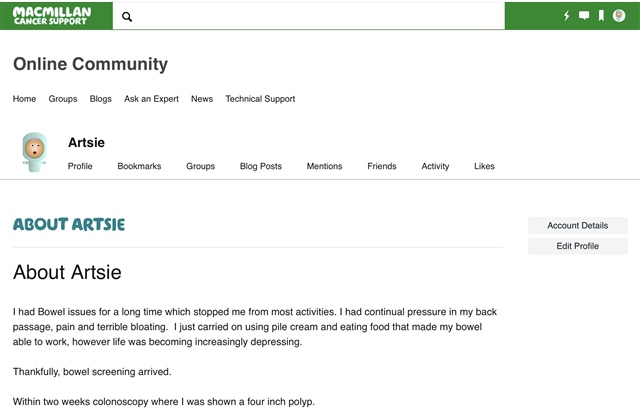The width and height of the screenshot is (640, 409).
Task: Open the News section
Action: pyautogui.click(x=202, y=99)
